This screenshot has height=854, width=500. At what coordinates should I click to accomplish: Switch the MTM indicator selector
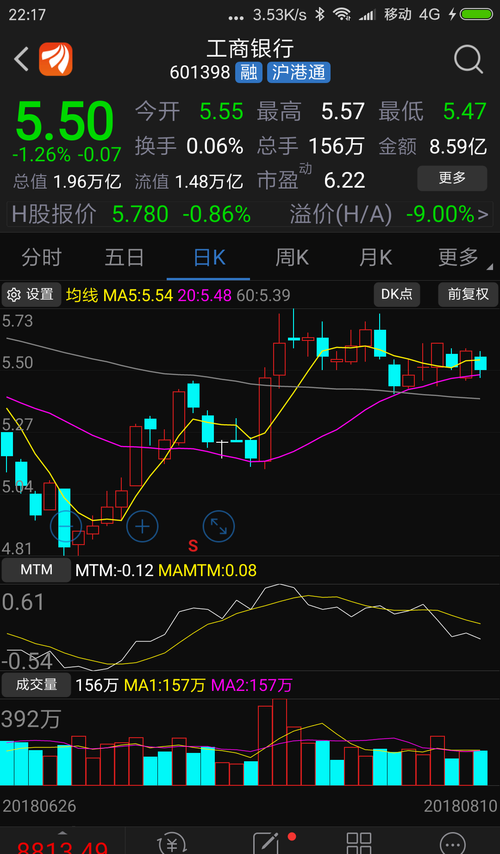click(x=36, y=570)
